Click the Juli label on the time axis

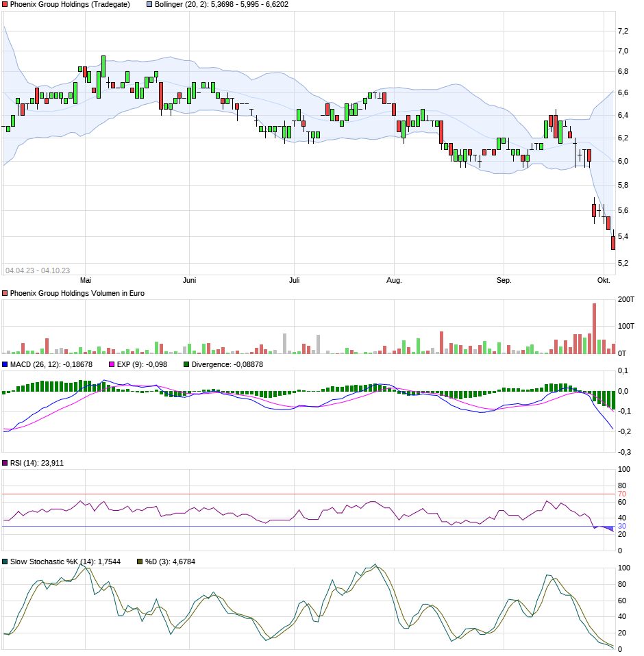tap(294, 280)
